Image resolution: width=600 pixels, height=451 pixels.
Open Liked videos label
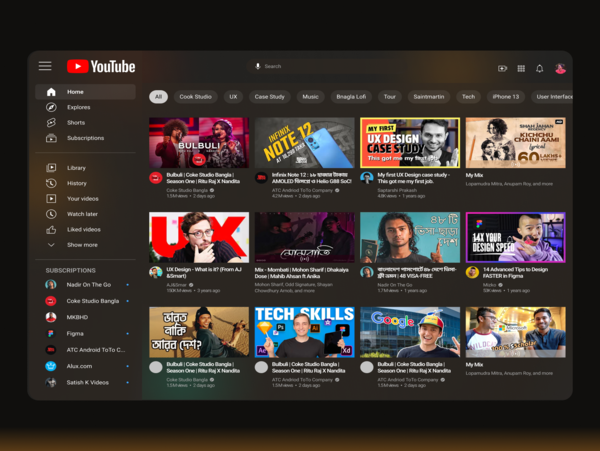[84, 230]
